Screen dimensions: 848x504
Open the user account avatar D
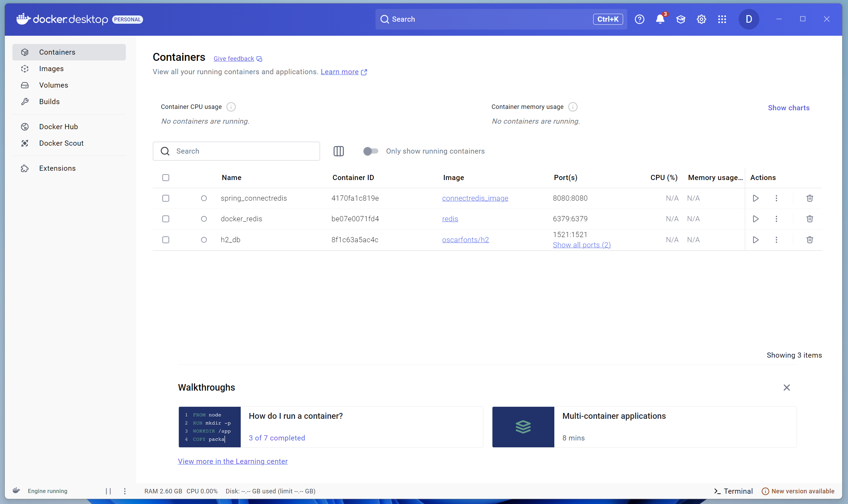pyautogui.click(x=749, y=19)
